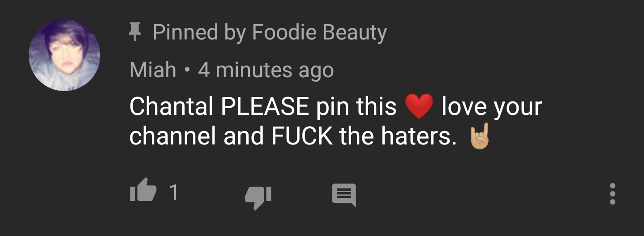The width and height of the screenshot is (644, 236).
Task: Select the word "Chantal" in the comment
Action: tap(172, 106)
